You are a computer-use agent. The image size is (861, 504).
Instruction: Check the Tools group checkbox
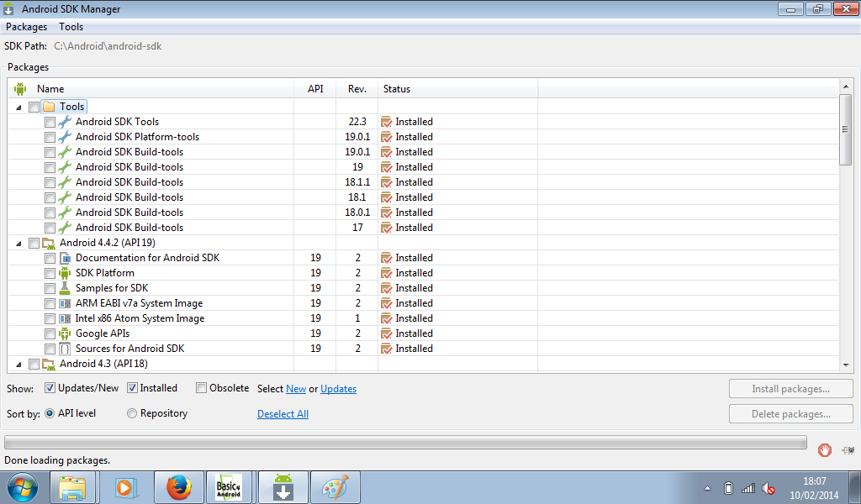tap(34, 107)
